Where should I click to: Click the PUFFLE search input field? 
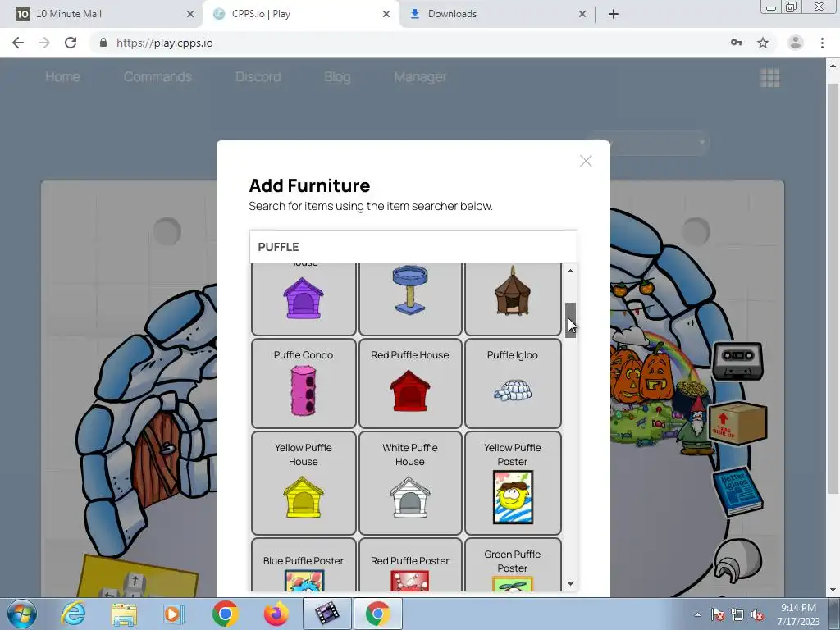413,247
